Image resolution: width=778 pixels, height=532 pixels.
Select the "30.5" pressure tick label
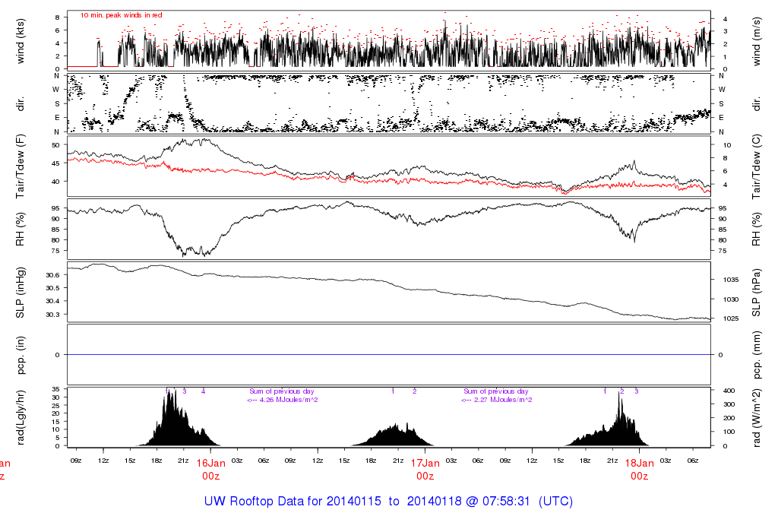53,288
